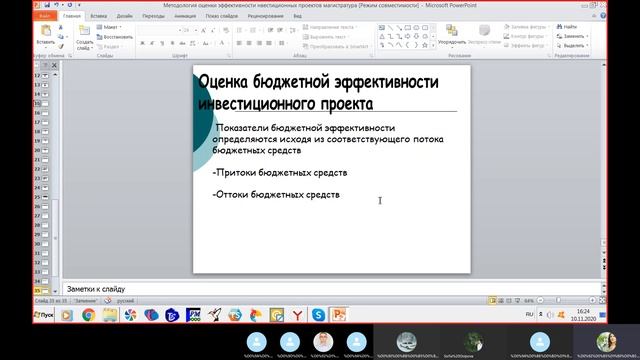
Task: Click the Save icon in quick access toolbar
Action: 47,5
